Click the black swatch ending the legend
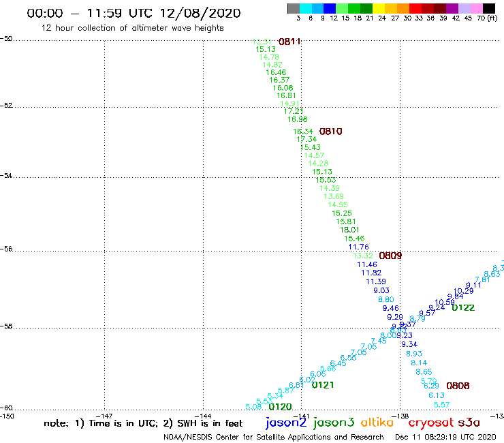504x443 pixels. (488, 8)
